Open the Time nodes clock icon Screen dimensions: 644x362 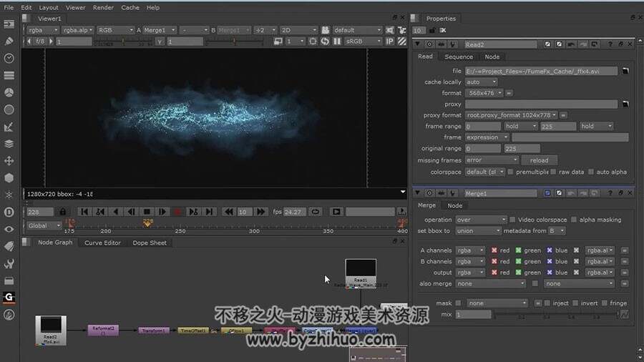[9, 58]
